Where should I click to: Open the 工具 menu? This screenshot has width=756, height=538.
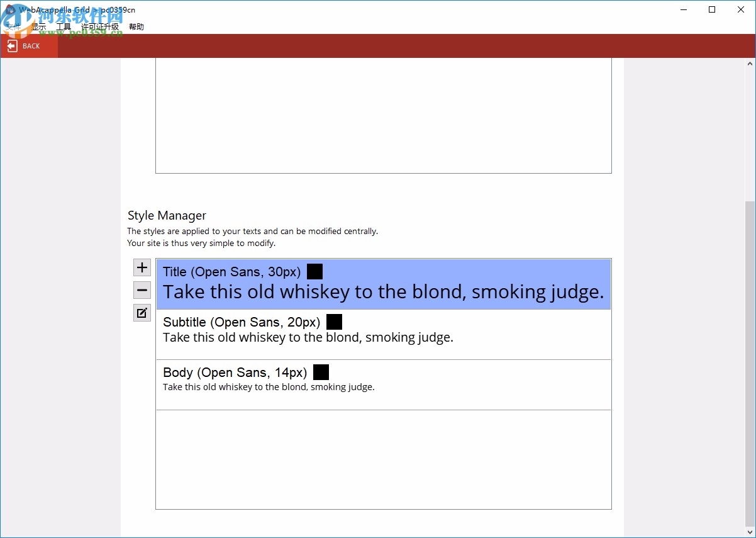[x=64, y=27]
